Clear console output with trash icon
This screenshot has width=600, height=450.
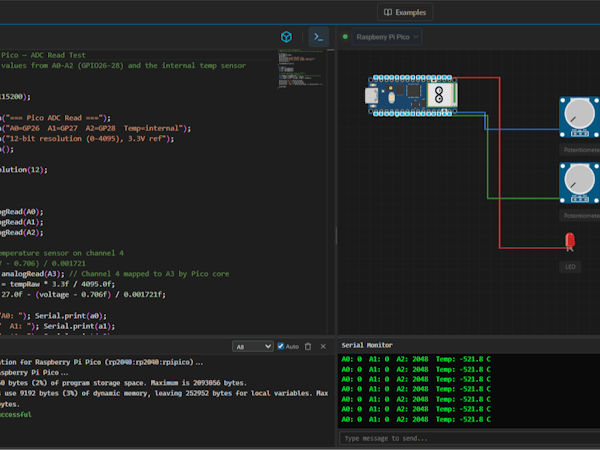309,346
